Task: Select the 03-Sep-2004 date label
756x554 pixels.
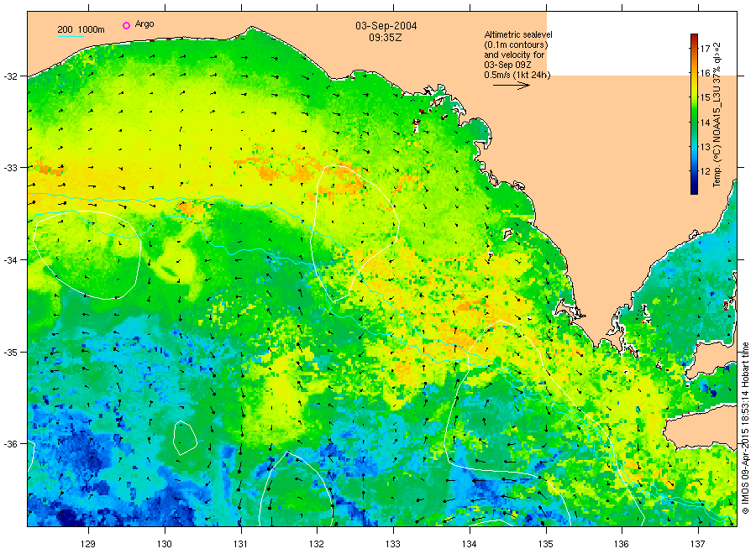Action: coord(386,26)
